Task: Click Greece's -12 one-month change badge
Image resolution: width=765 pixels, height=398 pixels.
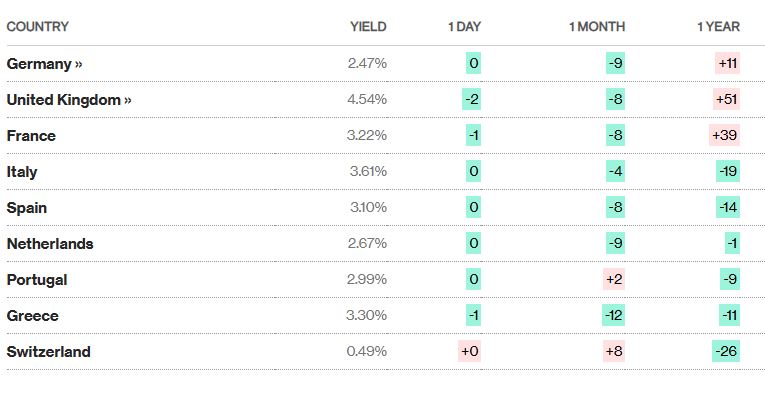Action: (x=613, y=315)
